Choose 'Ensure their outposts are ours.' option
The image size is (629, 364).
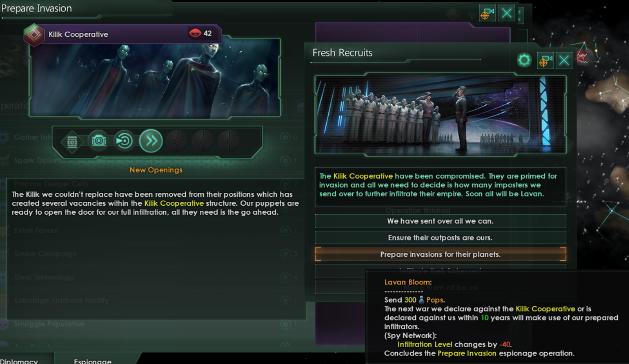440,238
